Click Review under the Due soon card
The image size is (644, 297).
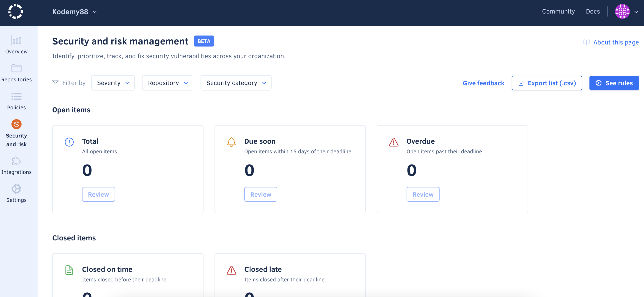pos(261,194)
